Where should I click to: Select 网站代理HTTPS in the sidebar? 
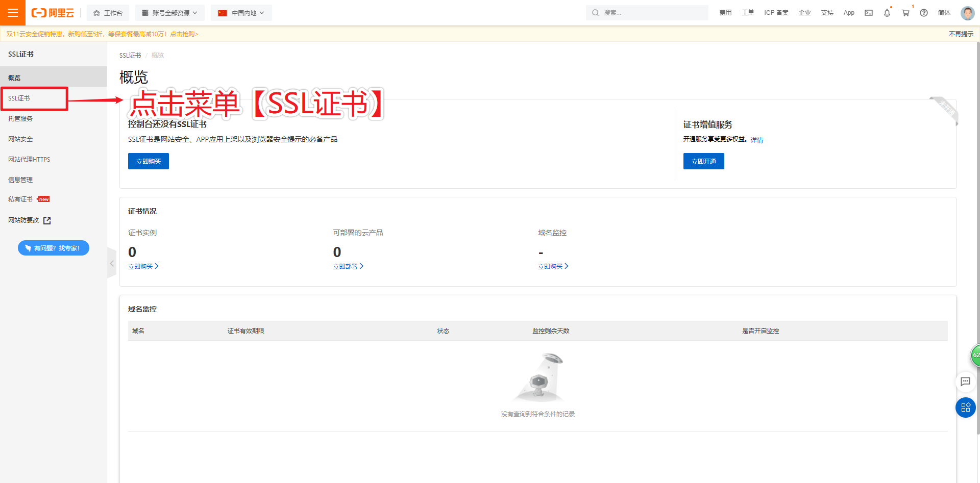click(54, 159)
